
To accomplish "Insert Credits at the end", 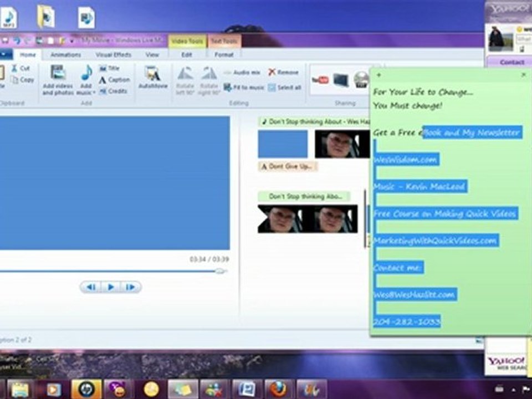I will coord(113,91).
